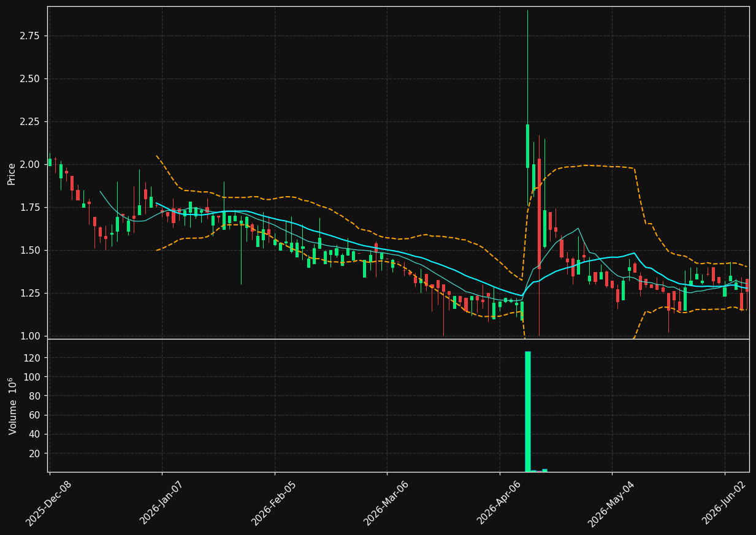This screenshot has width=756, height=535.
Task: Click the 2.50 price axis label
Action: (29, 79)
